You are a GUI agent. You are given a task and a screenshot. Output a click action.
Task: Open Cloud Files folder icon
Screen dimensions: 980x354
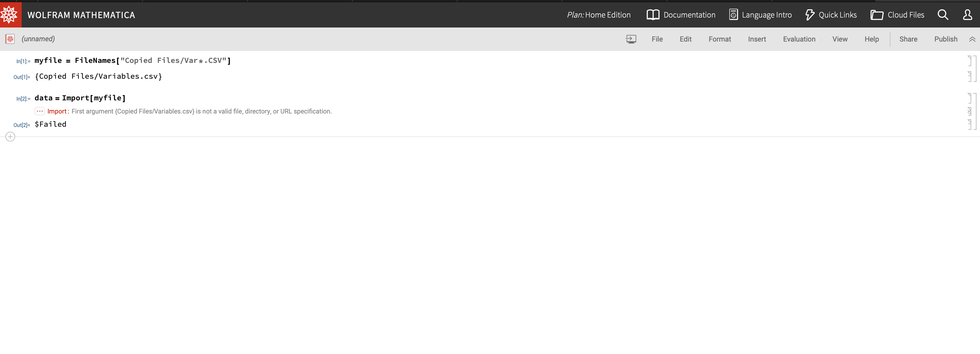click(877, 15)
